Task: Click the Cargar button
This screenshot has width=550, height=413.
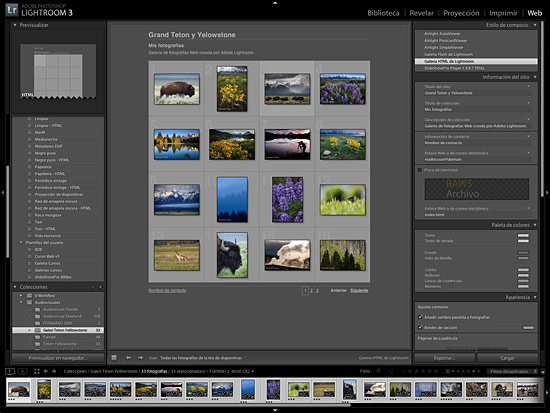Action: [507, 358]
